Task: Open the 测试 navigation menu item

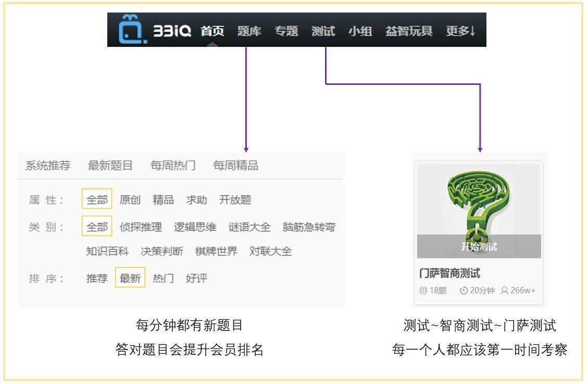Action: (x=324, y=31)
